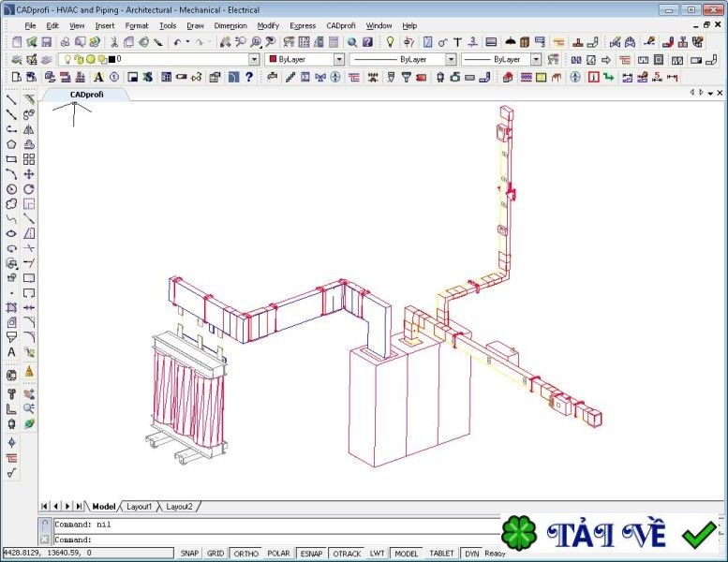728x562 pixels.
Task: Select the Rectangle draw tool
Action: (11, 159)
